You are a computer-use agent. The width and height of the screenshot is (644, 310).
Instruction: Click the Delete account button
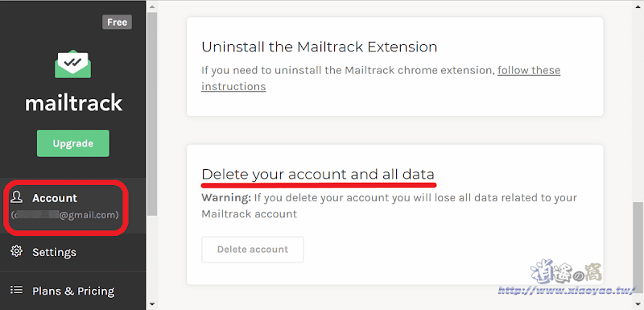(x=253, y=250)
